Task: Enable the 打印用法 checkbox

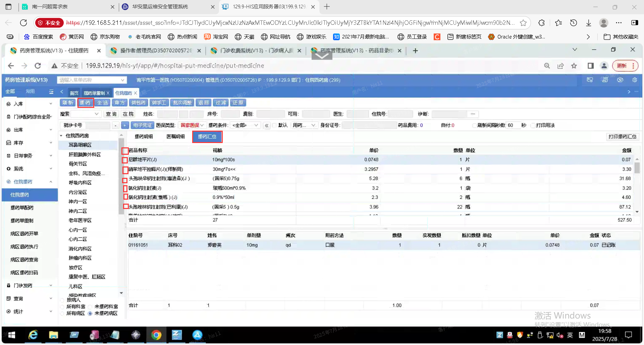Action: (533, 125)
